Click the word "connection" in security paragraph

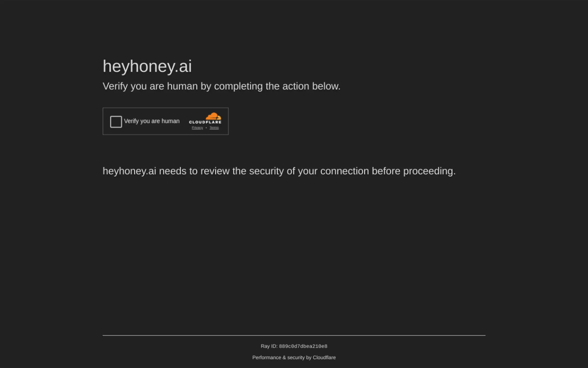point(344,171)
